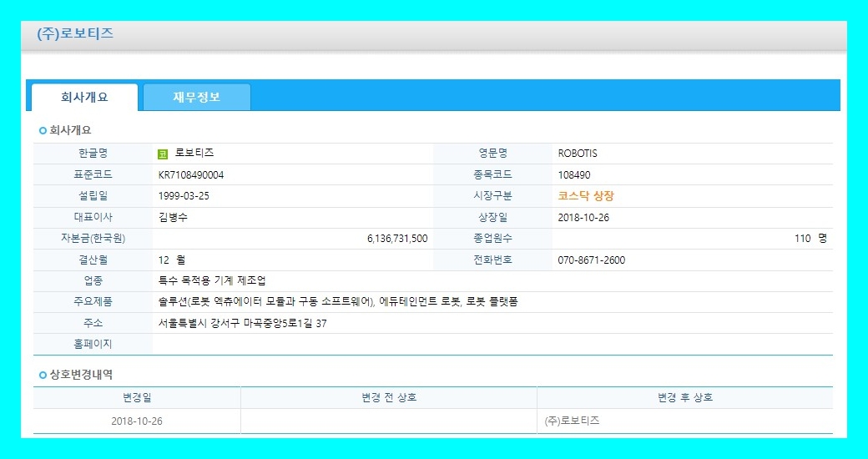Click the 전화번호 label
The image size is (868, 459).
point(492,260)
